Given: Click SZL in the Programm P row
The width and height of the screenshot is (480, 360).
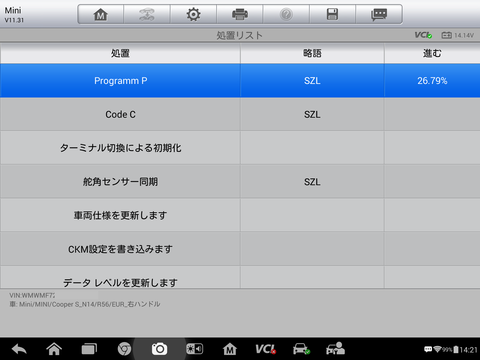Looking at the screenshot, I should pos(312,81).
